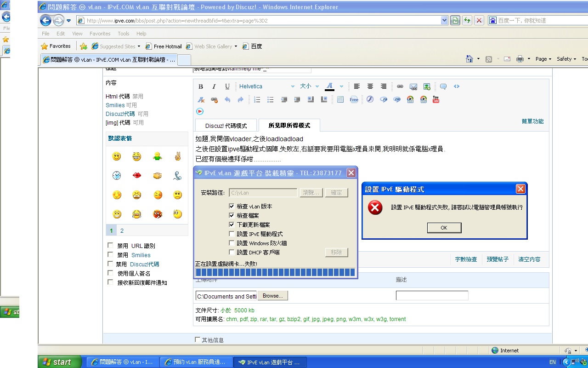Redo the last edit in the editor
The width and height of the screenshot is (588, 368).
tap(240, 99)
